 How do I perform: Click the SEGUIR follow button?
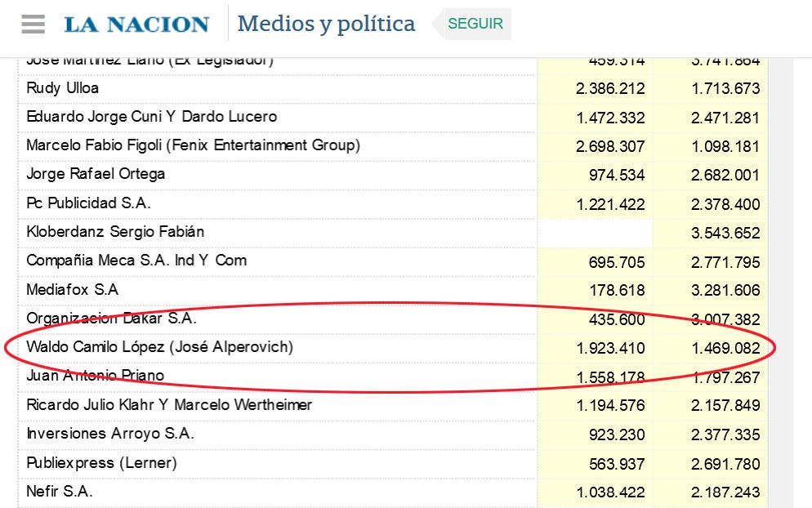(475, 24)
